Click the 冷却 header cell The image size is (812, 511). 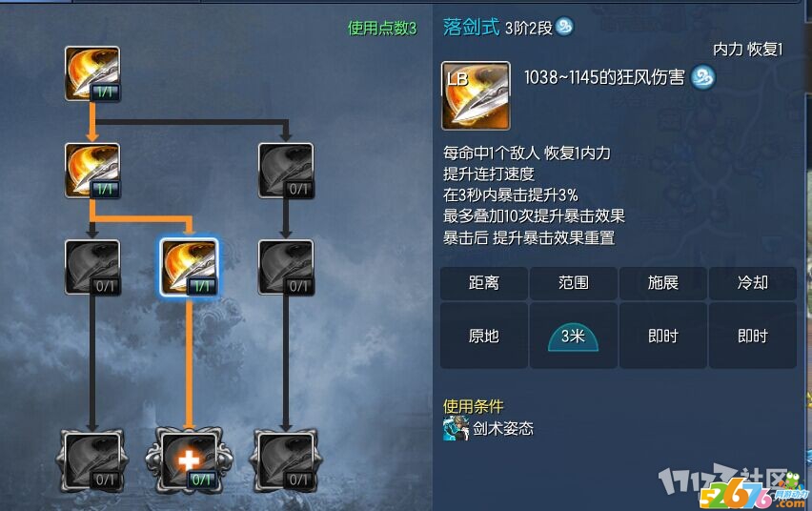tap(753, 283)
